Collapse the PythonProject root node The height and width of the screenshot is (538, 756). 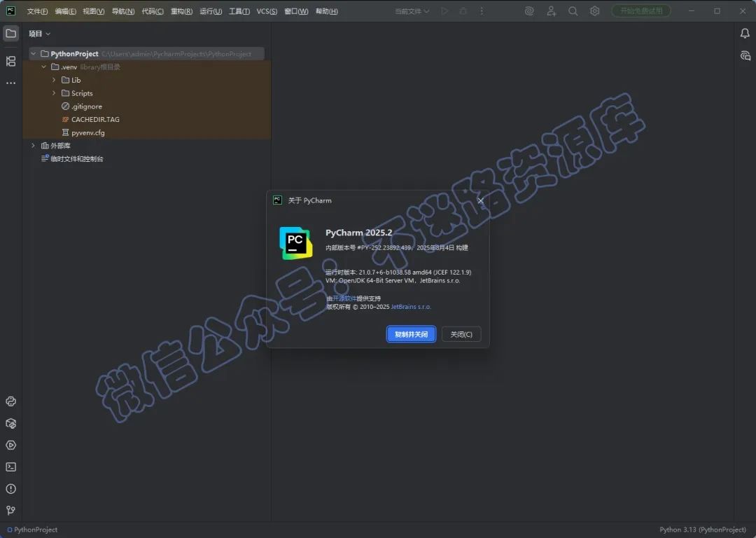(34, 53)
